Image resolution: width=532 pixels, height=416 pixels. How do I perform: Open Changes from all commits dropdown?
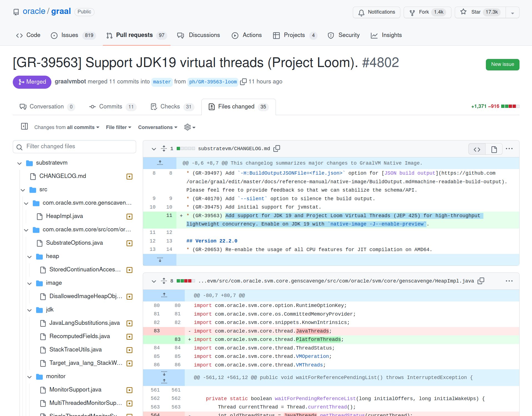67,127
